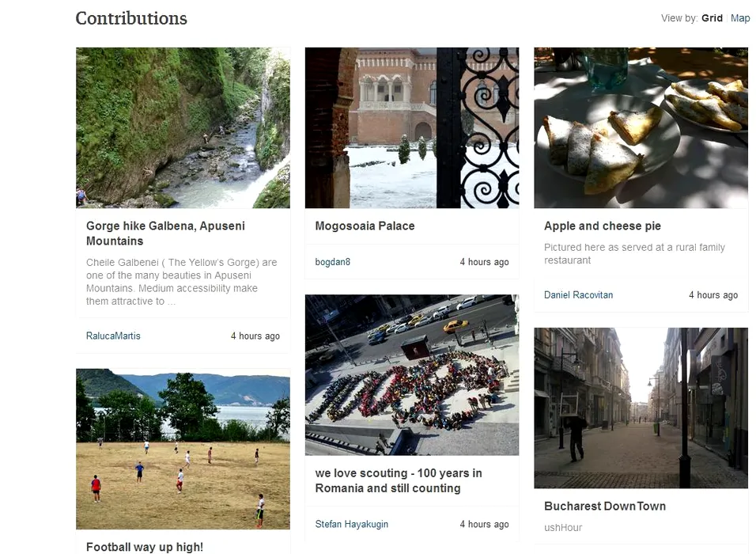The height and width of the screenshot is (554, 756).
Task: Click the 'Mogosoaia Palace' title link
Action: click(x=365, y=226)
